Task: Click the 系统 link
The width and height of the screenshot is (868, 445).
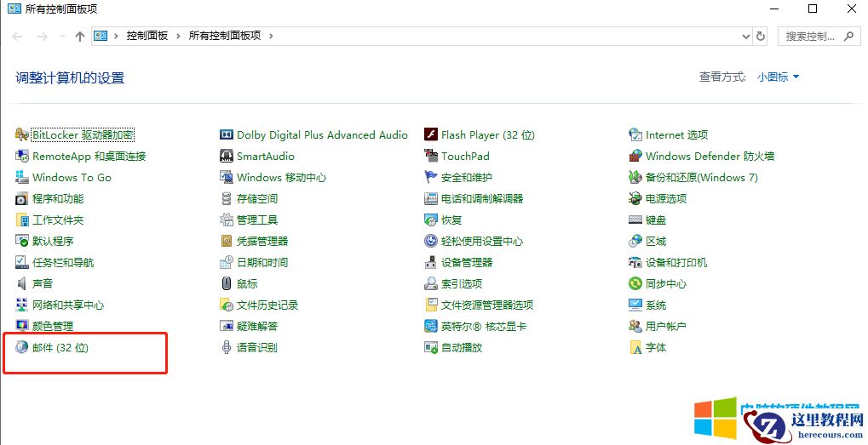Action: point(656,305)
